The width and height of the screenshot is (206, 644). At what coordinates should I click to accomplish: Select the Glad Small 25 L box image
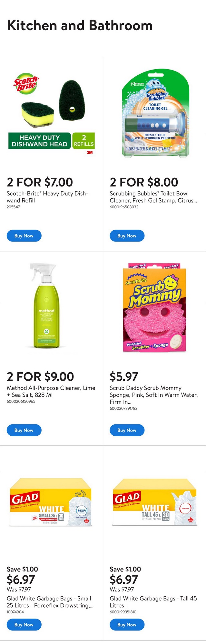(51, 502)
